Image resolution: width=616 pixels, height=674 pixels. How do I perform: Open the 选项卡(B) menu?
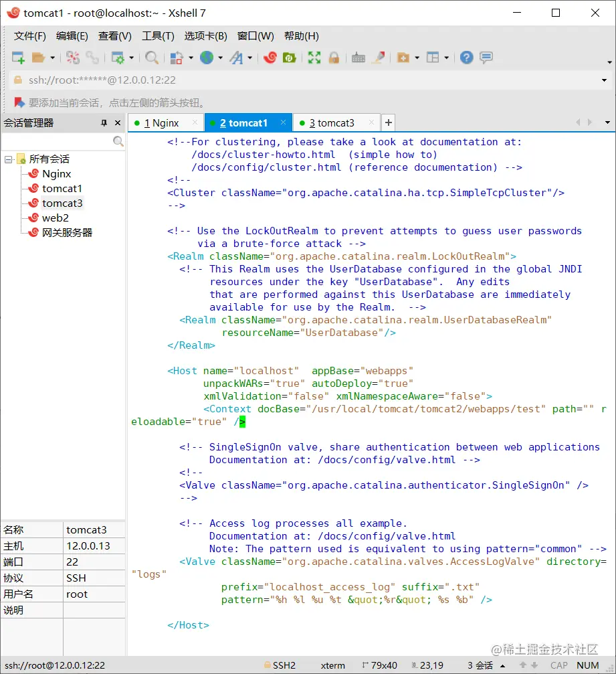coord(206,36)
